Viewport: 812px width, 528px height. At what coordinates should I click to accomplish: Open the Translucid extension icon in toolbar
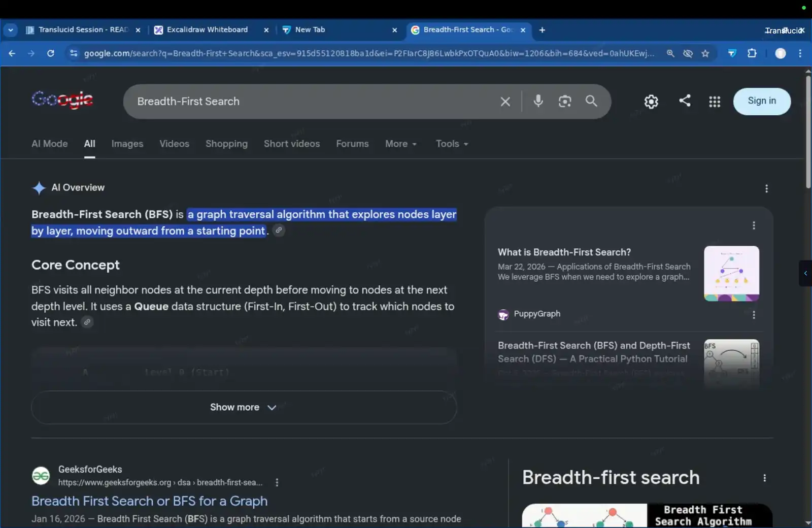tap(732, 53)
